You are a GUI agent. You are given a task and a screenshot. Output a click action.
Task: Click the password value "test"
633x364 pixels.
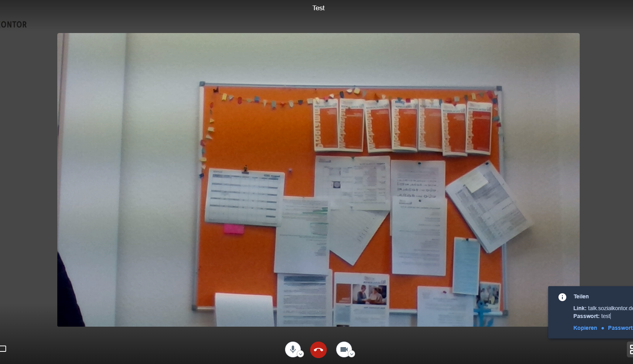click(x=606, y=316)
